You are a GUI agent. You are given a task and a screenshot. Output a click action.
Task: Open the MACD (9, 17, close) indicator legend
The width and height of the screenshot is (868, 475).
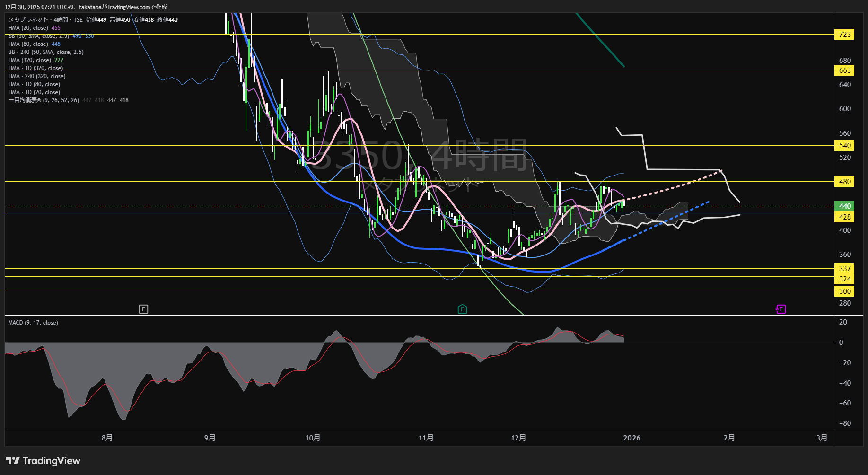coord(33,323)
